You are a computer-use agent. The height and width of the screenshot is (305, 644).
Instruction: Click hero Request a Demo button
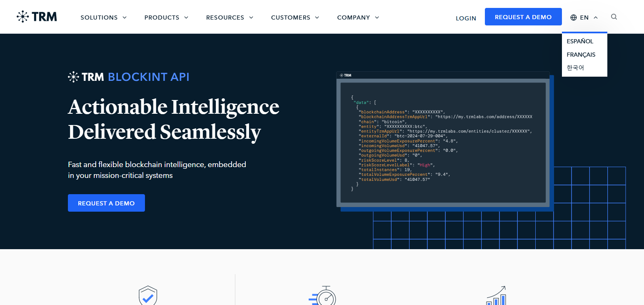(106, 203)
